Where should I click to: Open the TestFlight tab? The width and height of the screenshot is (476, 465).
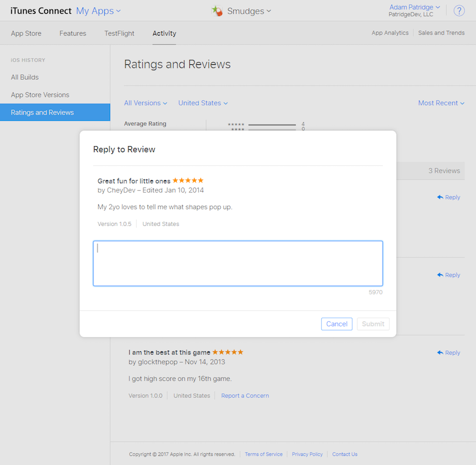click(120, 33)
